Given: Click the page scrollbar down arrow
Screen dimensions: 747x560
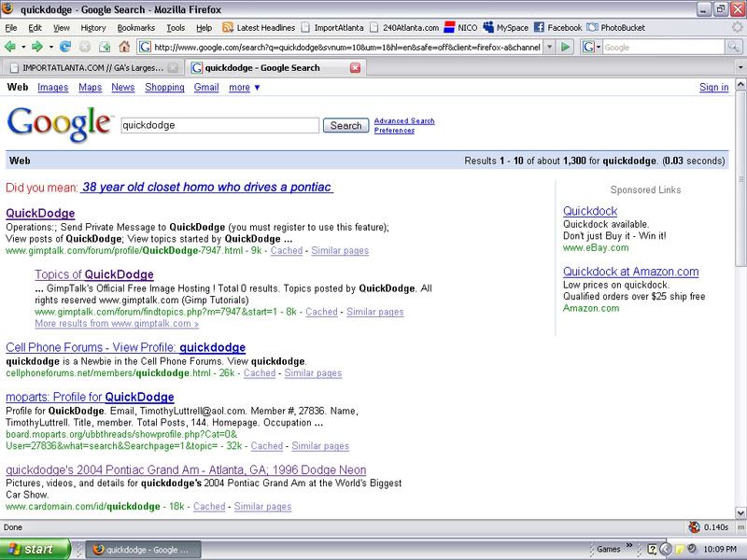Looking at the screenshot, I should point(740,512).
